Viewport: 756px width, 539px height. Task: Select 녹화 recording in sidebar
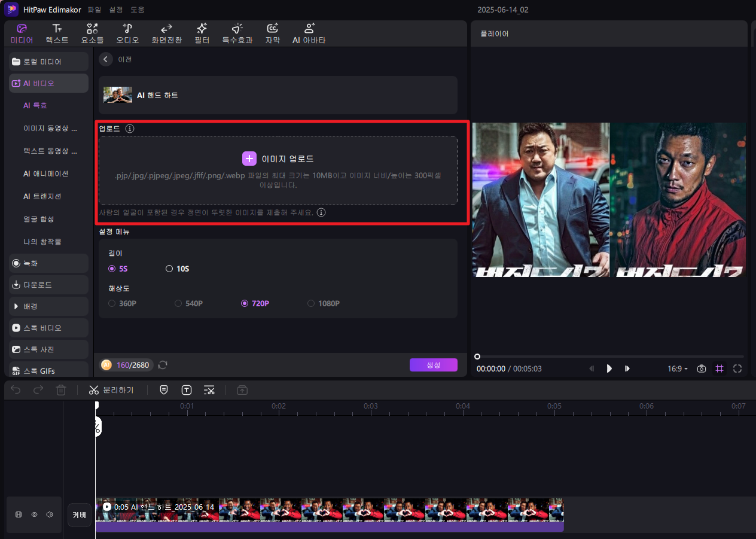pos(48,263)
